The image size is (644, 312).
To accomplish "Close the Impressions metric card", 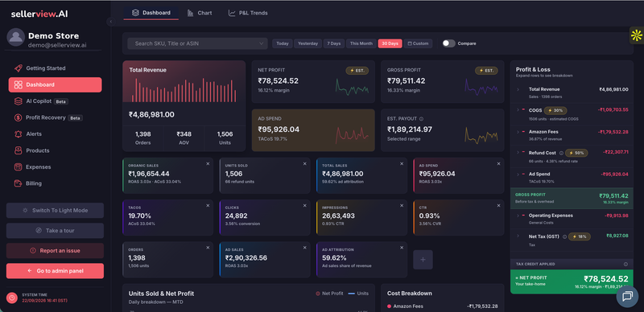I will [402, 206].
